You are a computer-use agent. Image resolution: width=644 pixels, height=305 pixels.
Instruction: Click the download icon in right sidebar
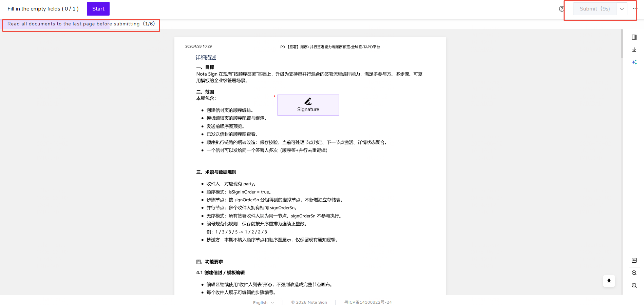tap(634, 50)
